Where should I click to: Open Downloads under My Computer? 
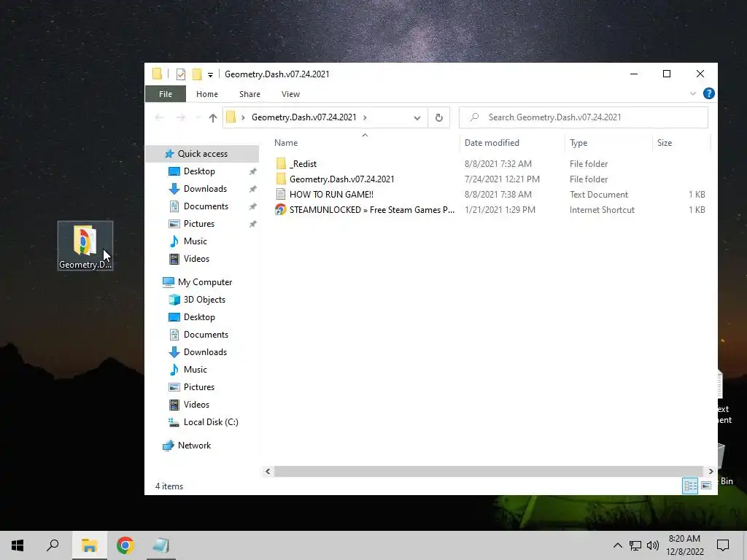coord(205,352)
